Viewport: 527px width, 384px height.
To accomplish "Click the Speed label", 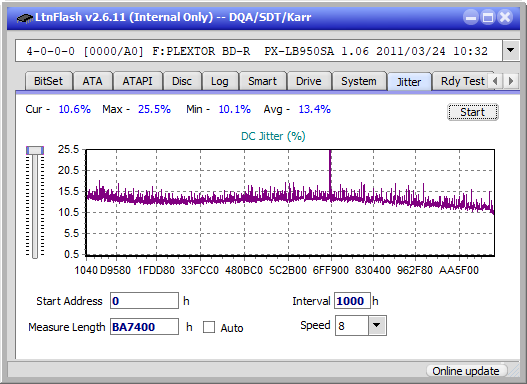I will coord(315,325).
